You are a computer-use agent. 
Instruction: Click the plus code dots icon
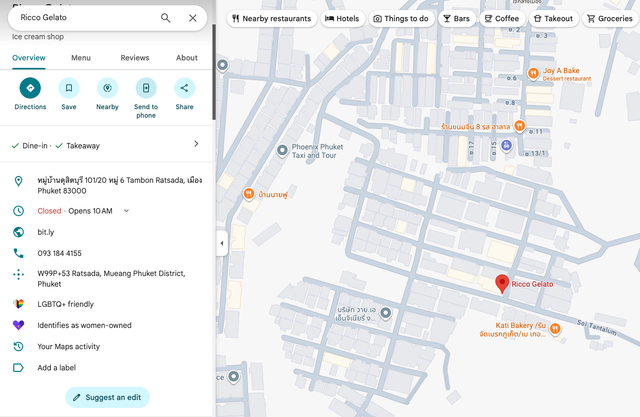18,275
